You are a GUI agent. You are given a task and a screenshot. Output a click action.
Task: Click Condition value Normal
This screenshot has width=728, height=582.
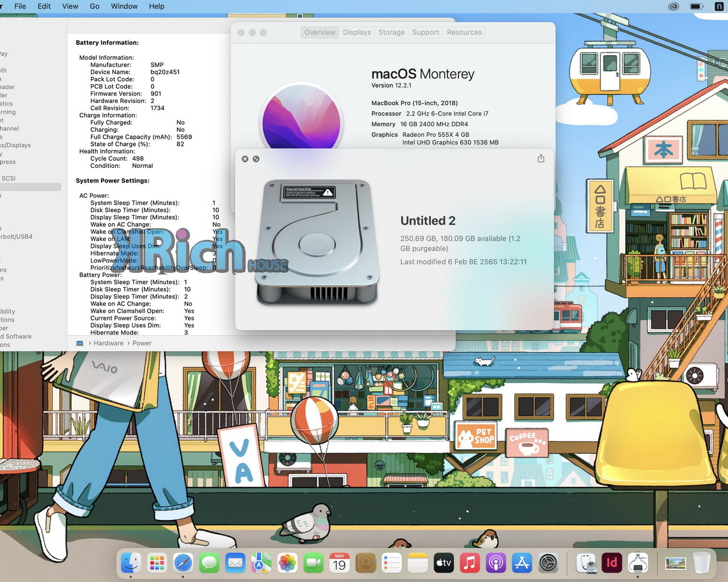pyautogui.click(x=142, y=166)
